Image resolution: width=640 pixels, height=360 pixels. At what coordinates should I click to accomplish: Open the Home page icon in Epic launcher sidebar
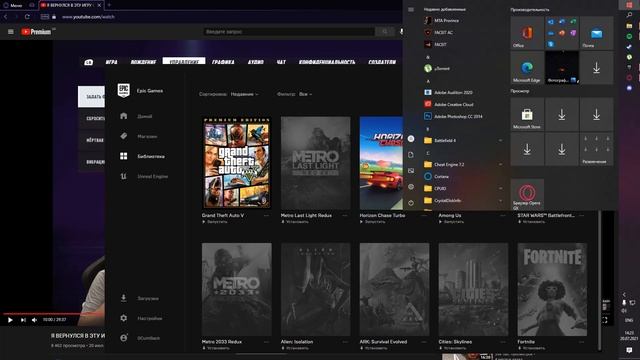(124, 116)
